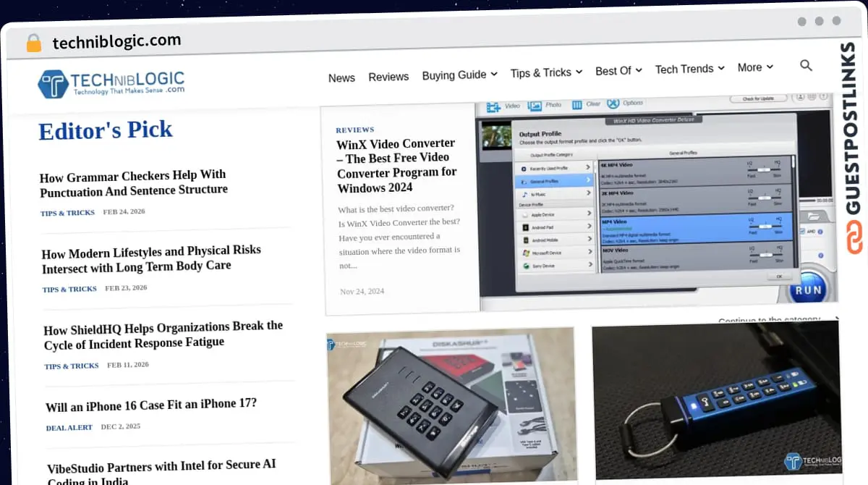This screenshot has height=485, width=868.
Task: Expand the Buying Guide dropdown
Action: point(460,75)
